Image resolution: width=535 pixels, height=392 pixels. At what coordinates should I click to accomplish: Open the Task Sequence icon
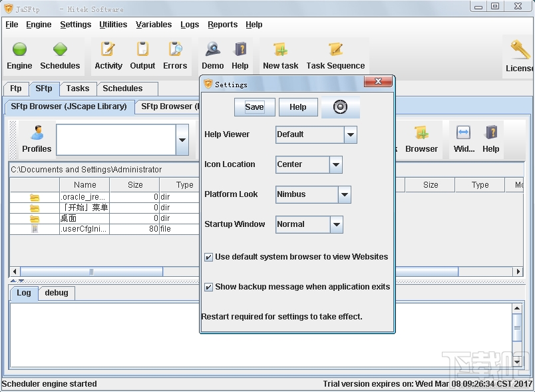coord(335,50)
